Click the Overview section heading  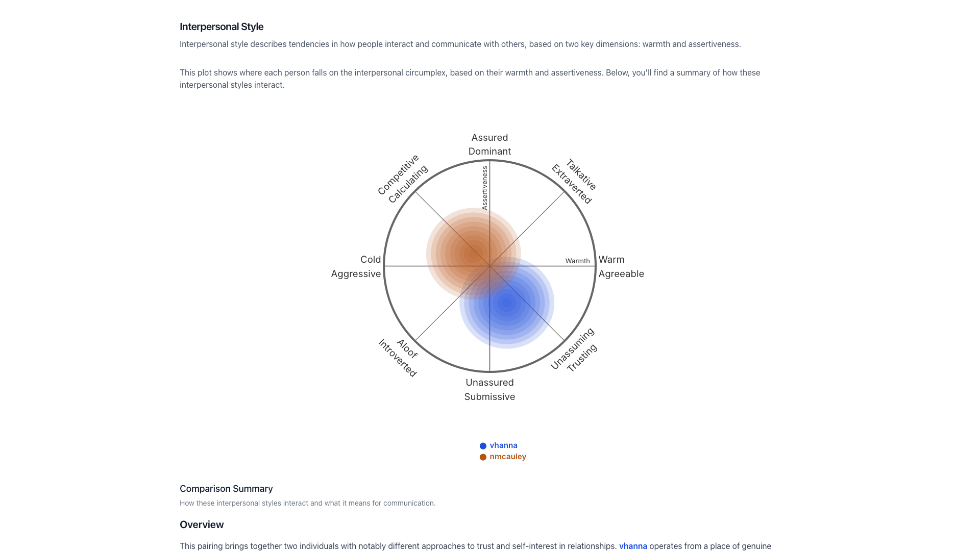tap(202, 525)
